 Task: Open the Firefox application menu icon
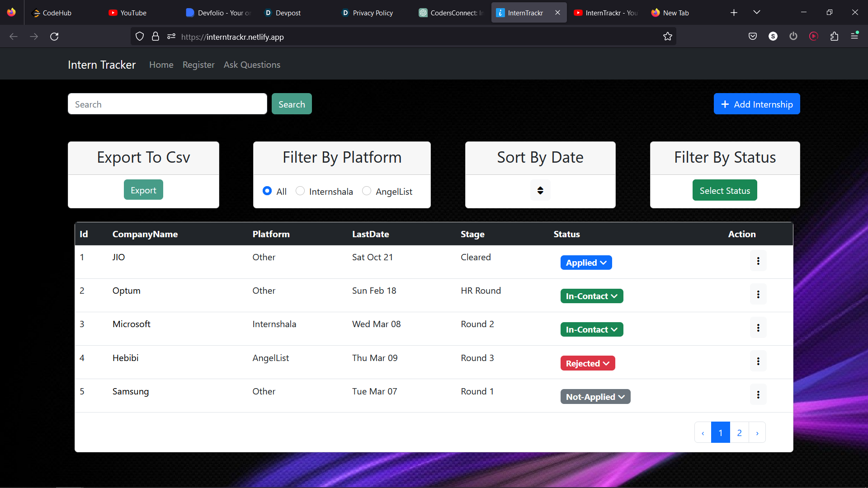(x=854, y=36)
